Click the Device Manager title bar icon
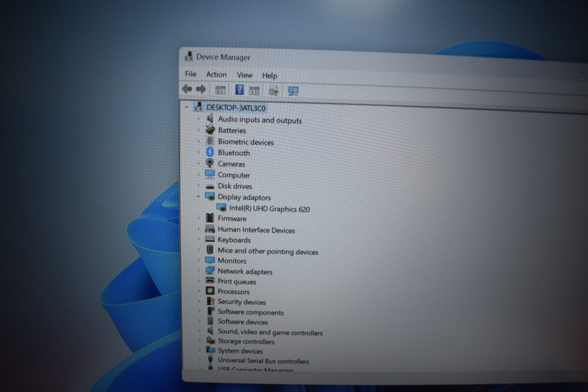Image resolution: width=588 pixels, height=392 pixels. point(189,56)
